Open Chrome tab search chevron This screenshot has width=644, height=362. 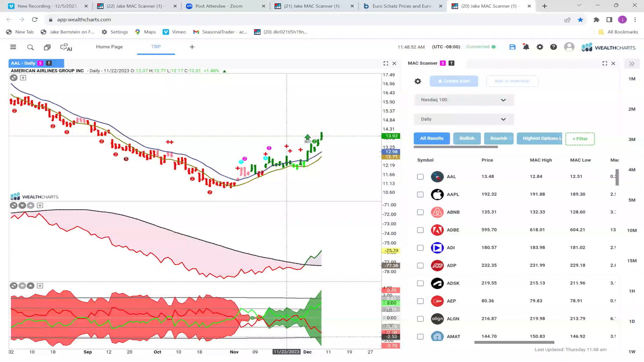pyautogui.click(x=579, y=6)
